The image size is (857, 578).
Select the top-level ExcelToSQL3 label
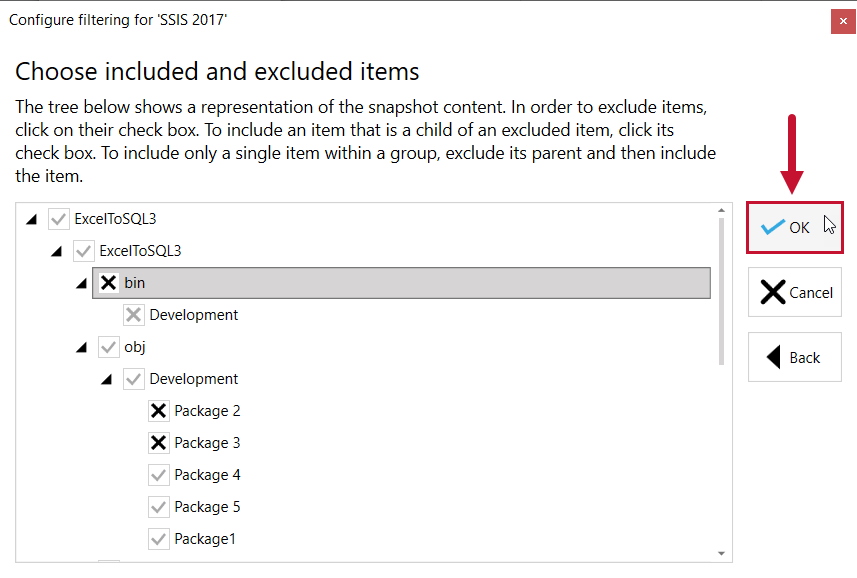115,219
